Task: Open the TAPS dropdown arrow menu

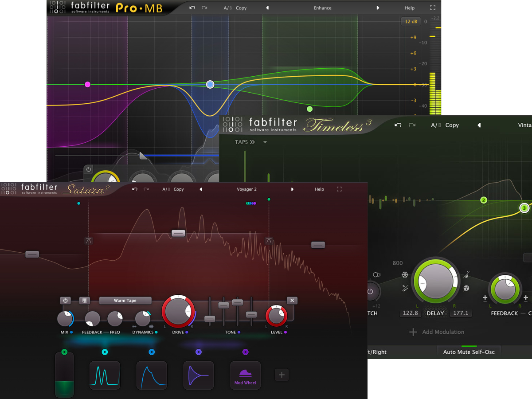Action: [265, 142]
